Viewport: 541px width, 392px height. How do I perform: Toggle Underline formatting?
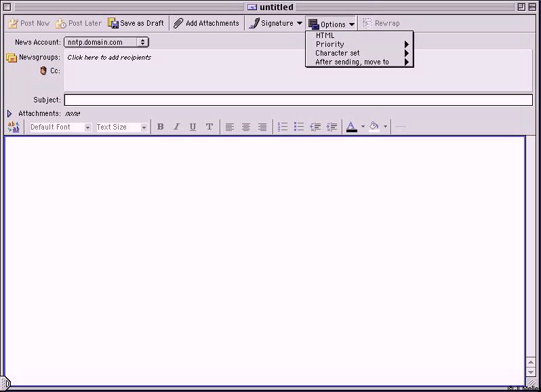(x=193, y=127)
